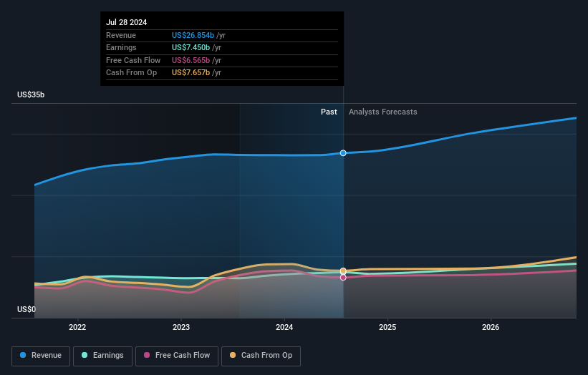Click the Earnings row label in tooltip
Screen dimensions: 588x375
click(121, 47)
